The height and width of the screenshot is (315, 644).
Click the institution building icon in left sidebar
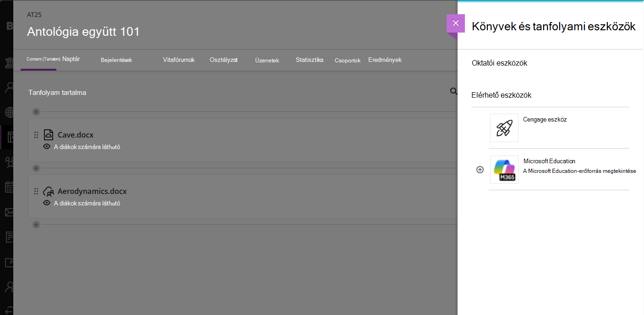point(9,63)
